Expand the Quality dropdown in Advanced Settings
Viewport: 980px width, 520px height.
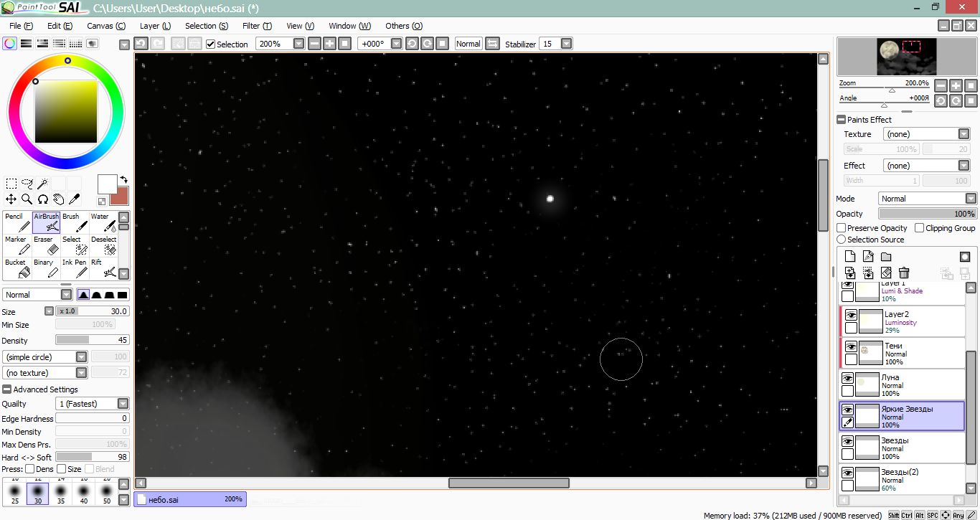(93, 404)
